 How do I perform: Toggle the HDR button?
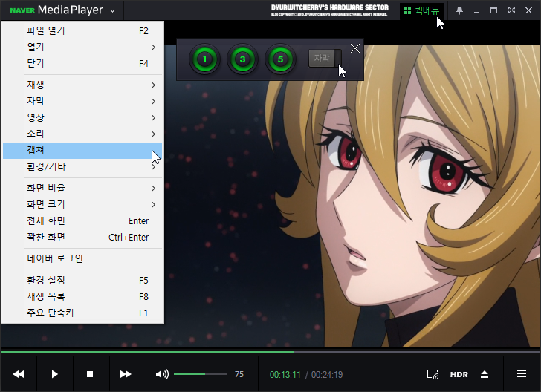coord(459,374)
